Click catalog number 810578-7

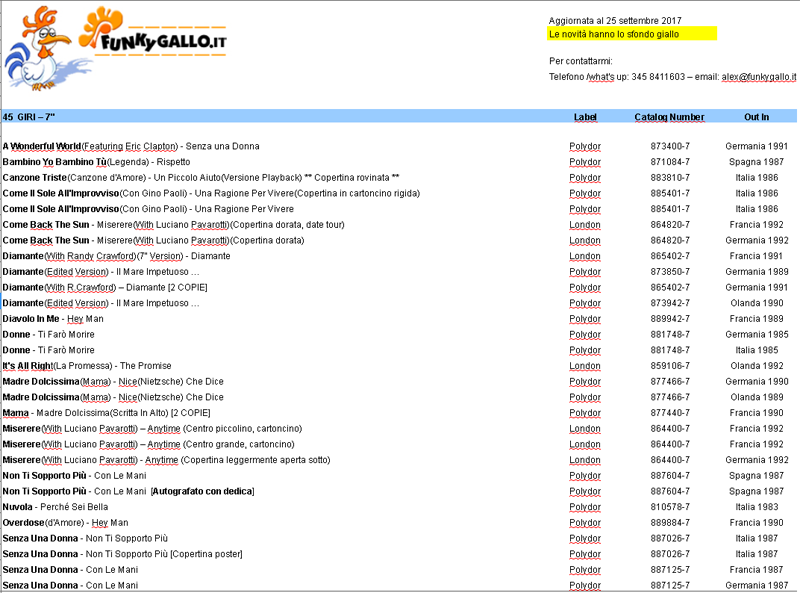[670, 507]
